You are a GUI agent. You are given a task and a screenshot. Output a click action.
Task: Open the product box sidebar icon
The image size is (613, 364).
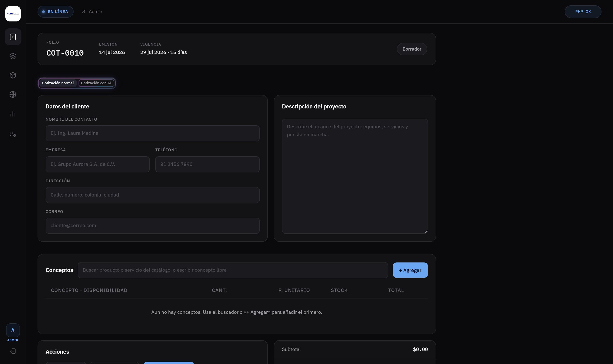click(x=13, y=75)
